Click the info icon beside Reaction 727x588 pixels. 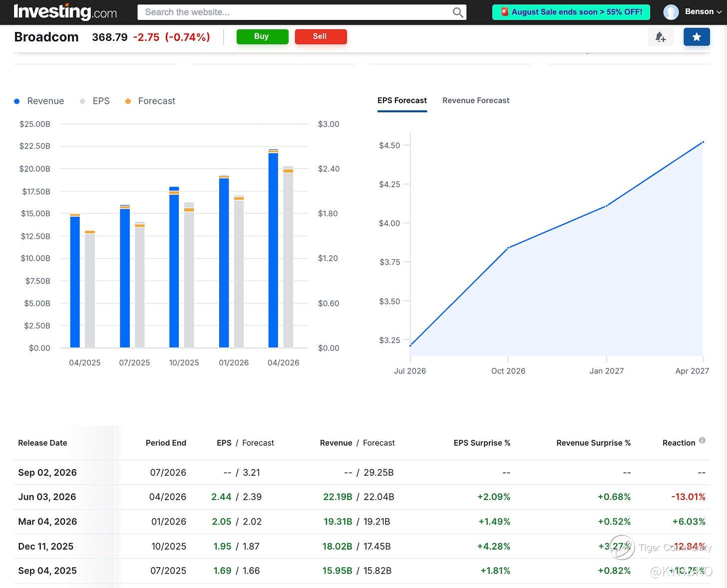702,440
